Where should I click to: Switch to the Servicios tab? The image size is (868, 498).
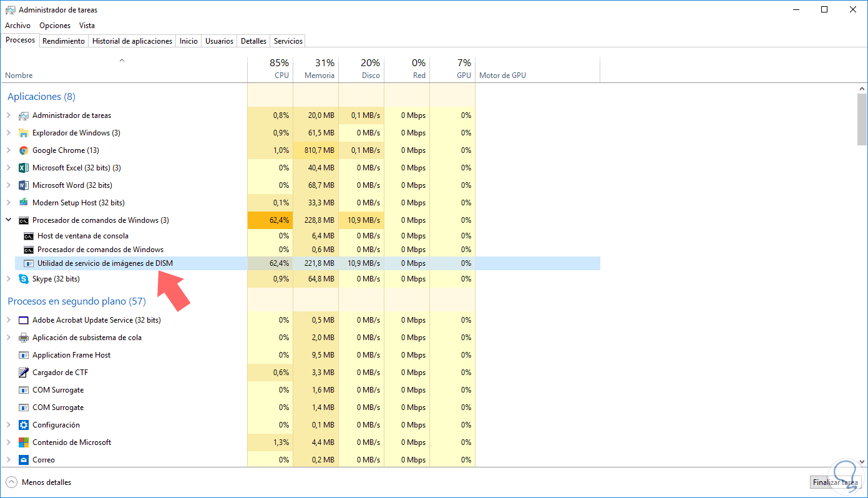coord(288,41)
